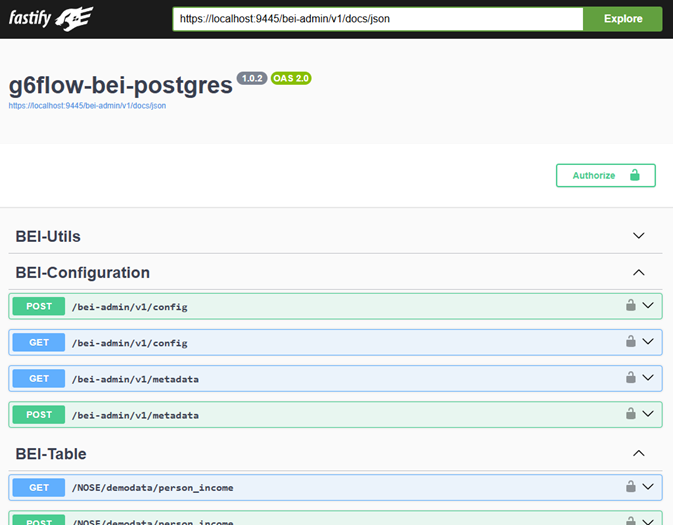The width and height of the screenshot is (673, 525).
Task: Open the localhost docs/json link under title
Action: (x=87, y=106)
